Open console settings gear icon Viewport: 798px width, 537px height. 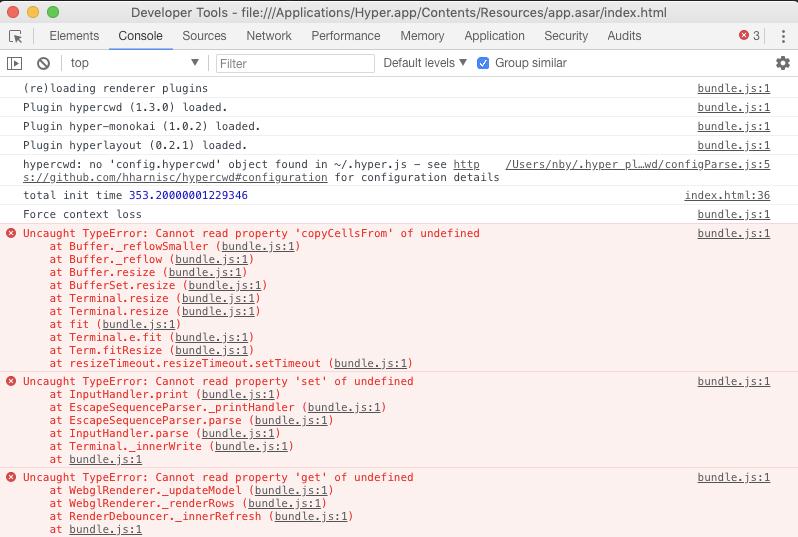coord(783,63)
